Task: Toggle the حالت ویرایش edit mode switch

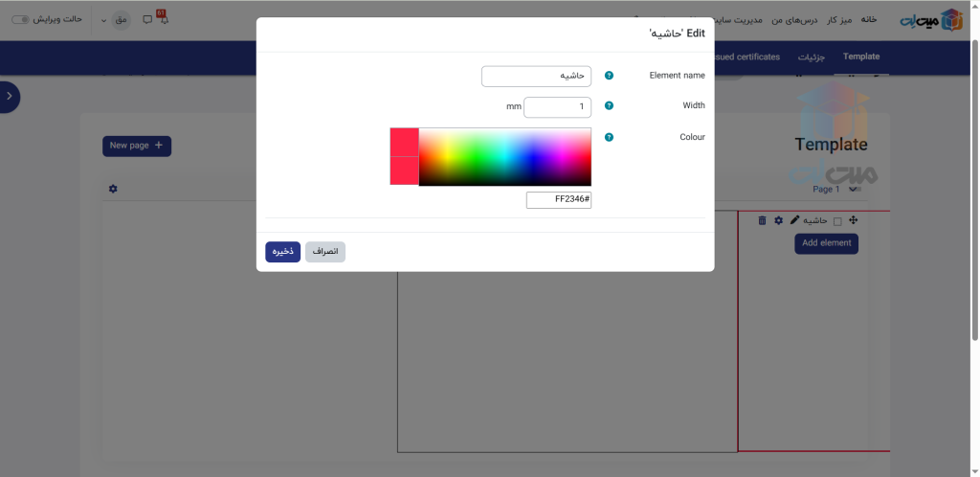Action: (20, 19)
